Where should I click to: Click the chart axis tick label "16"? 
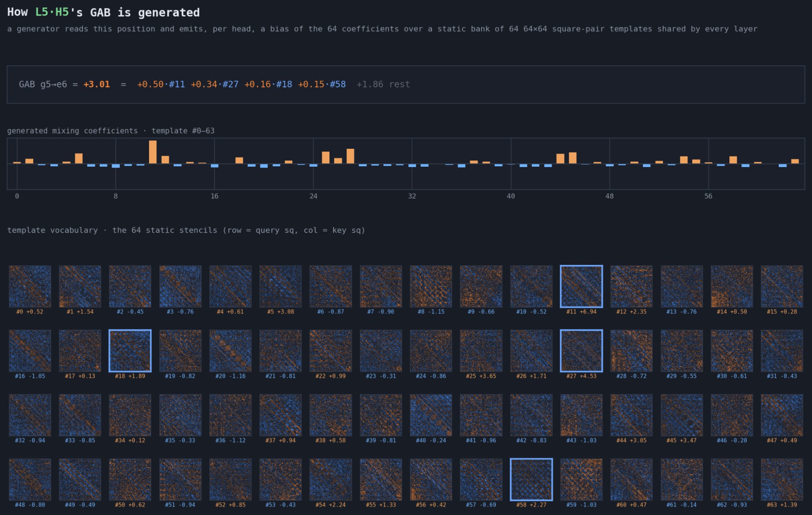(x=214, y=196)
